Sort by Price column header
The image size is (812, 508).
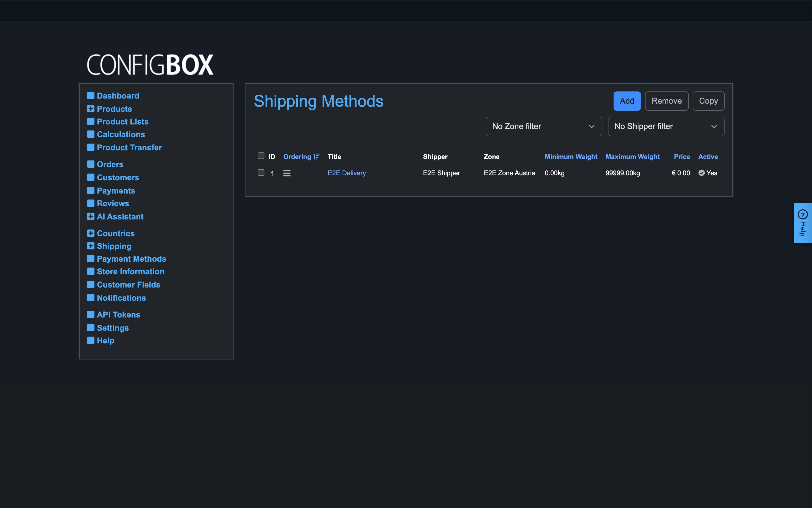click(x=682, y=156)
